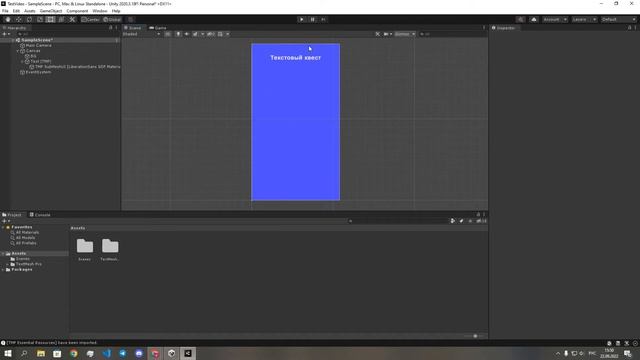
Task: Select SampleScene in the Hierarchy
Action: pyautogui.click(x=37, y=40)
